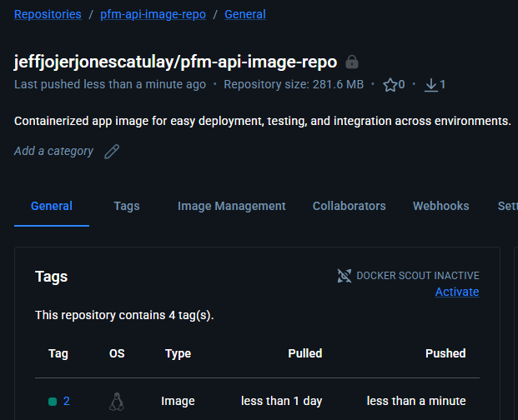518x420 pixels.
Task: Select the General tab
Action: tap(52, 206)
